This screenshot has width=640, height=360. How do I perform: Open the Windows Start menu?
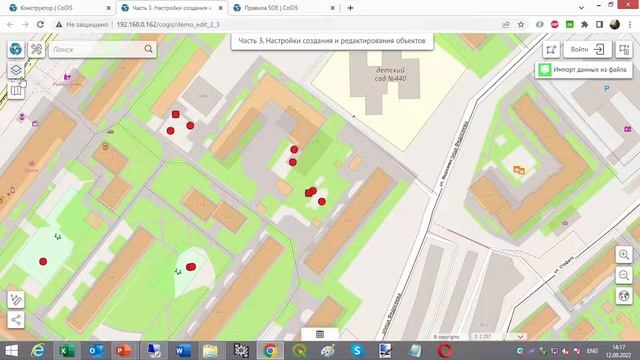(x=11, y=351)
